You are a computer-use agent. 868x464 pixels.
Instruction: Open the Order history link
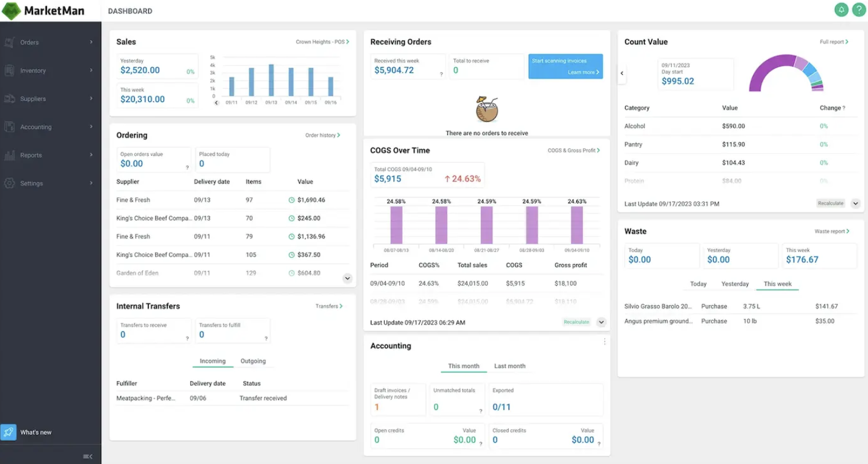pos(322,135)
